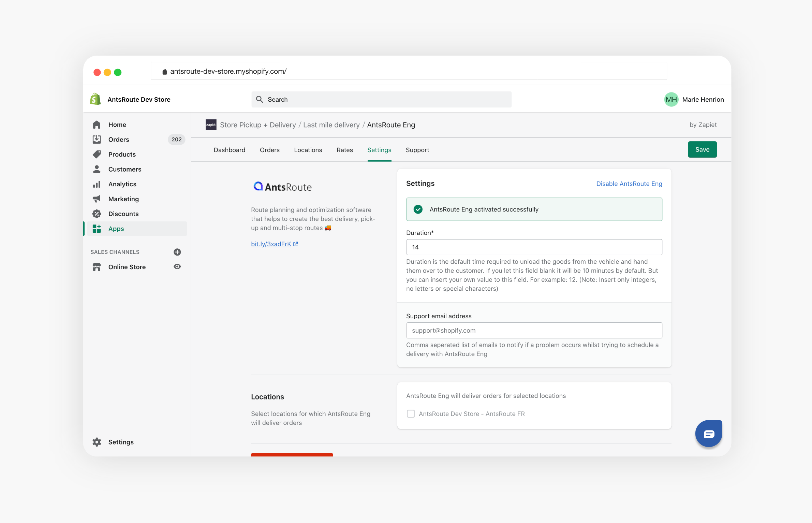The width and height of the screenshot is (812, 523).
Task: Click the green success checkmark icon
Action: (x=418, y=209)
